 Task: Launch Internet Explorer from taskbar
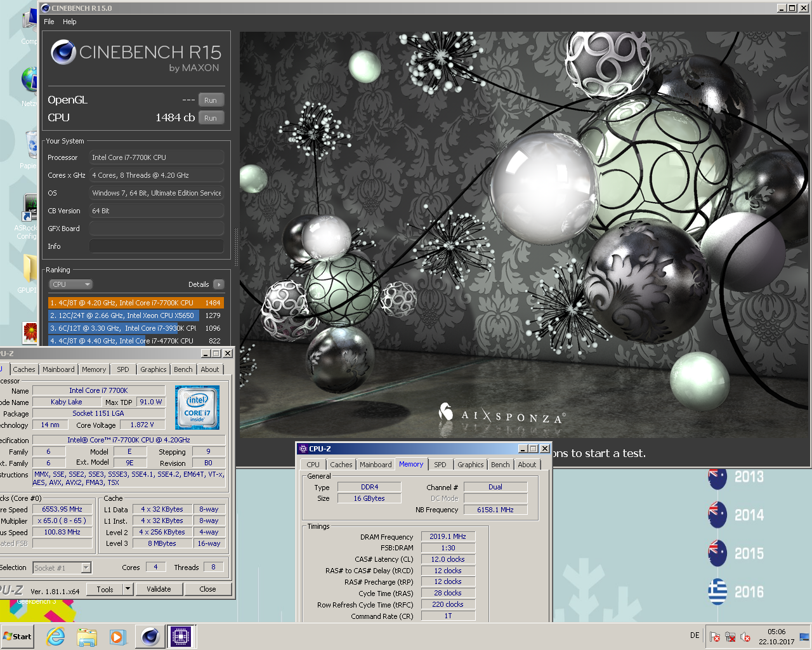[x=56, y=637]
